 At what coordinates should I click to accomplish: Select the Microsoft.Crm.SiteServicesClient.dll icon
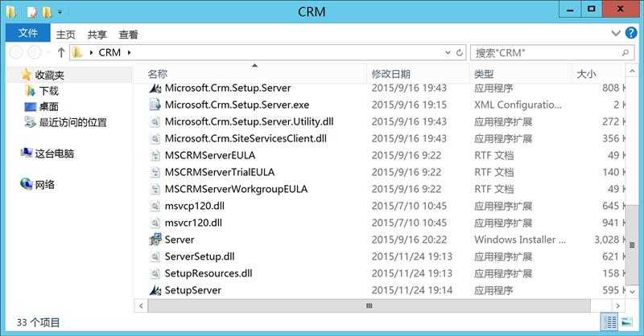click(x=155, y=138)
